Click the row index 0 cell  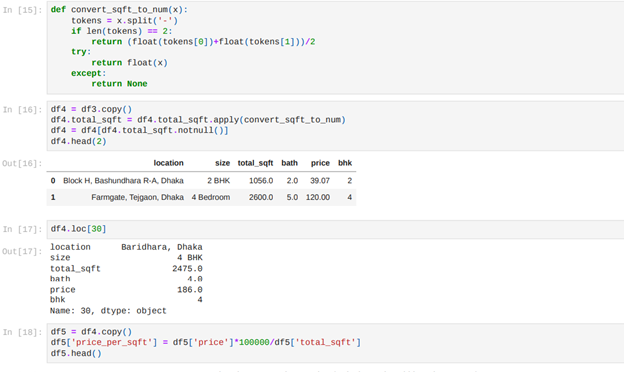(x=53, y=181)
